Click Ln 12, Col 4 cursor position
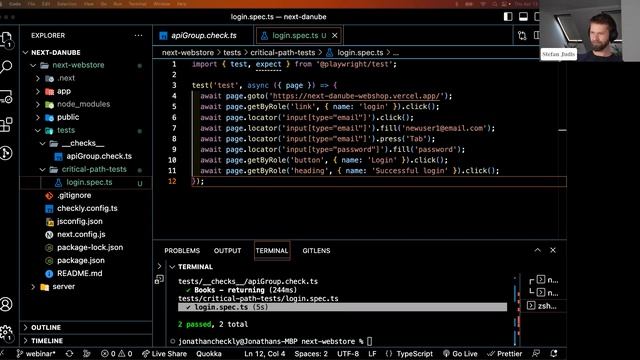The height and width of the screenshot is (360, 640). click(264, 354)
